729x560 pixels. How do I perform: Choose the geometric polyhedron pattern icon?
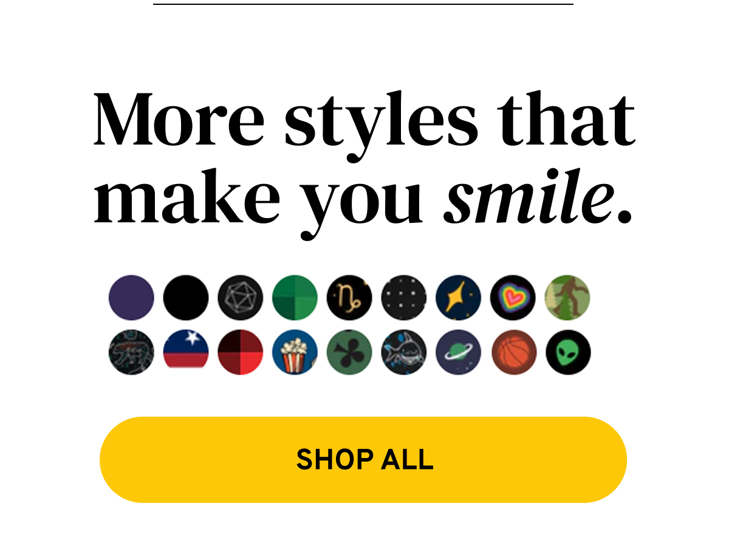241,298
